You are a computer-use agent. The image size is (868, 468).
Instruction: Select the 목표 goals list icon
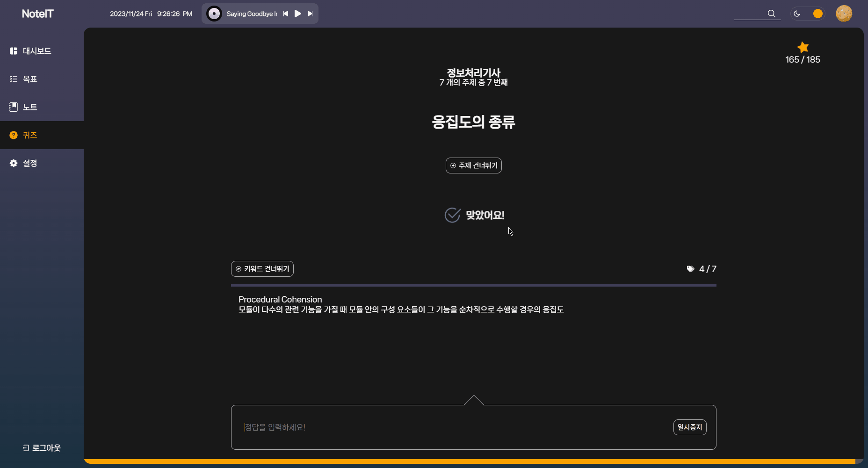(x=13, y=79)
